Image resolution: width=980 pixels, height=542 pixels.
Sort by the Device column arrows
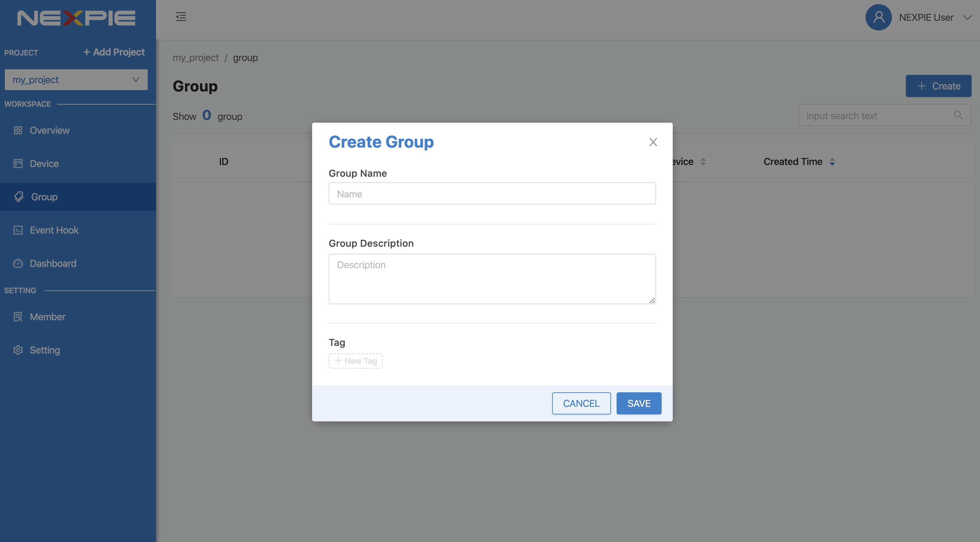click(x=703, y=162)
